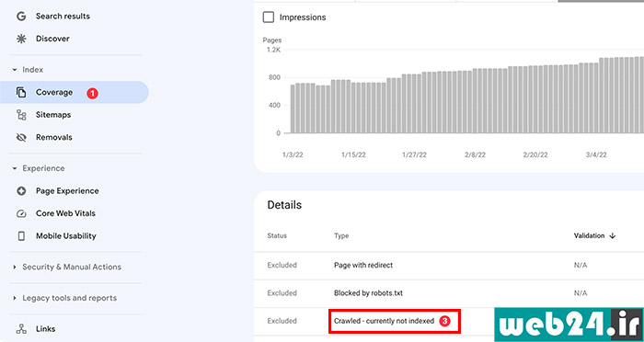Click the Google G icon beside Search results
The height and width of the screenshot is (342, 644).
coord(21,17)
